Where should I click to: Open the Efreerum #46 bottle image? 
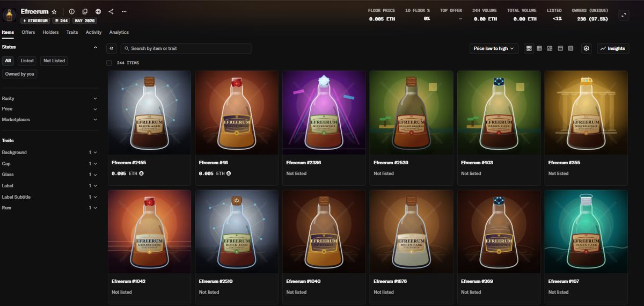[237, 113]
